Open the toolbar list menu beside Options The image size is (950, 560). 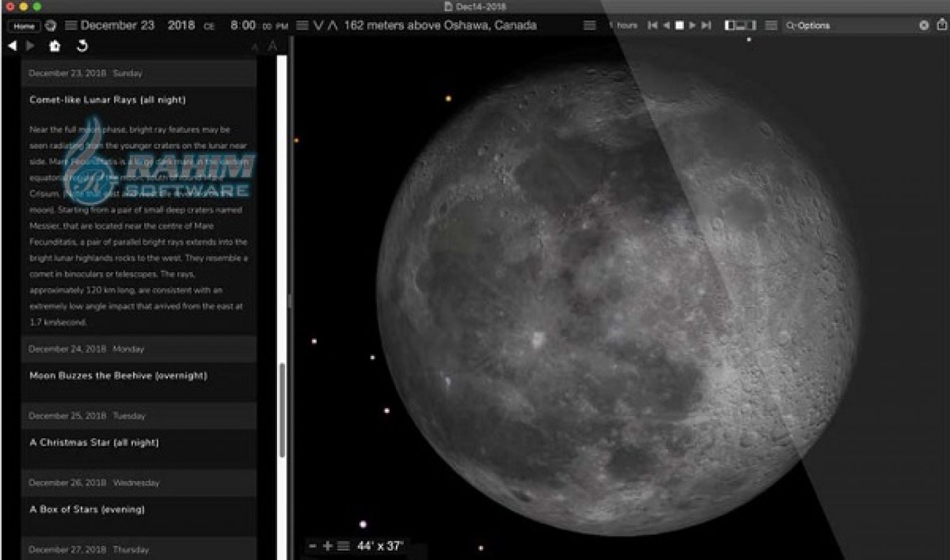coord(771,25)
